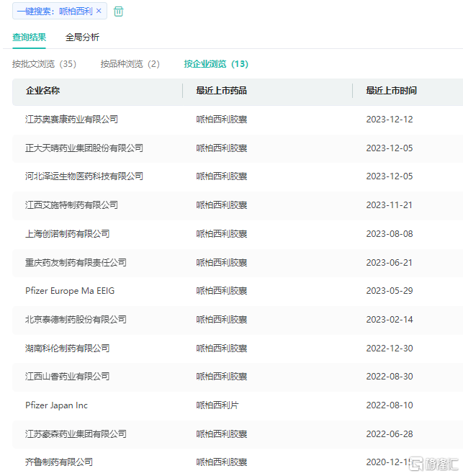Open 江西山香药业有限公司 entry
Screen dimensions: 463x476
(68, 377)
